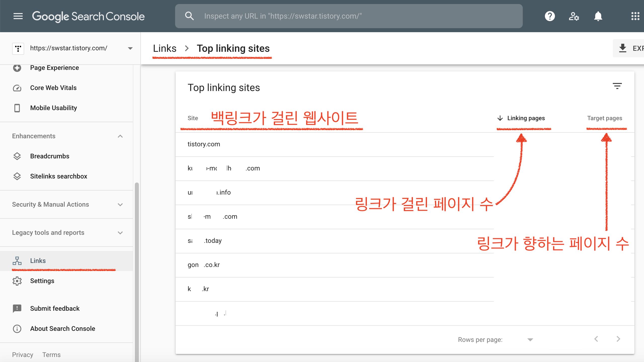644x362 pixels.
Task: Open the Breadcrumbs enhancement report
Action: point(50,156)
